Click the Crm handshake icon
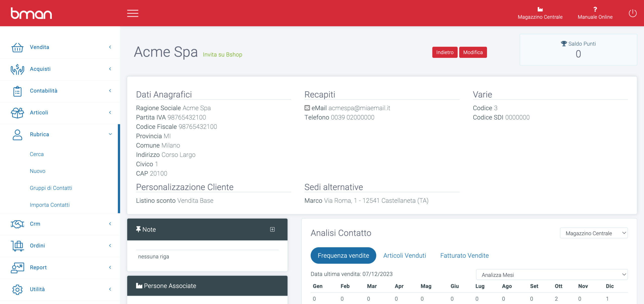This screenshot has height=304, width=644. (x=17, y=224)
